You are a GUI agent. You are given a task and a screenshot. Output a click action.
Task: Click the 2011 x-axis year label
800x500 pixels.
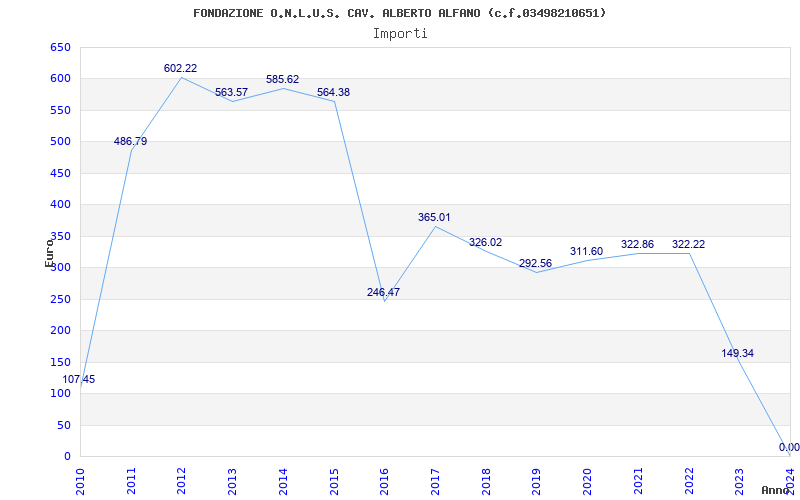pyautogui.click(x=131, y=481)
